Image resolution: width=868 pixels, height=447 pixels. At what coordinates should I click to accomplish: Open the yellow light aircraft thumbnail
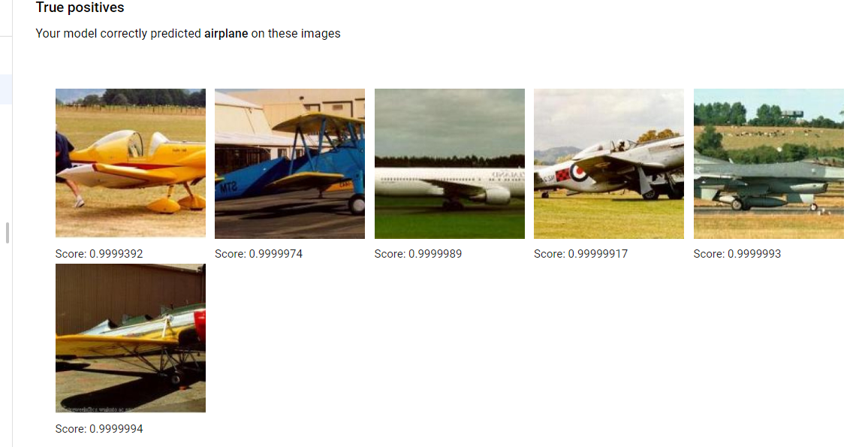[131, 163]
